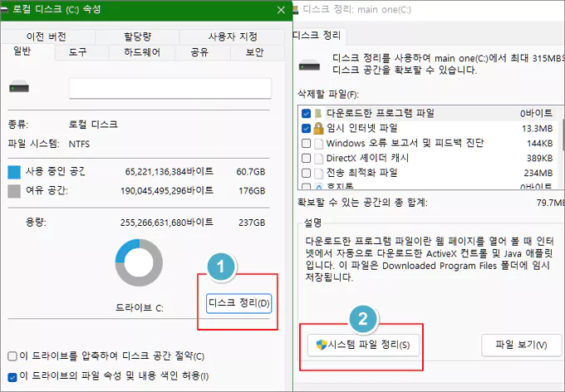The width and height of the screenshot is (565, 392).
Task: Enable 이 드라이브를 압축하여 디스크 공간 절약 checkbox
Action: coord(12,356)
